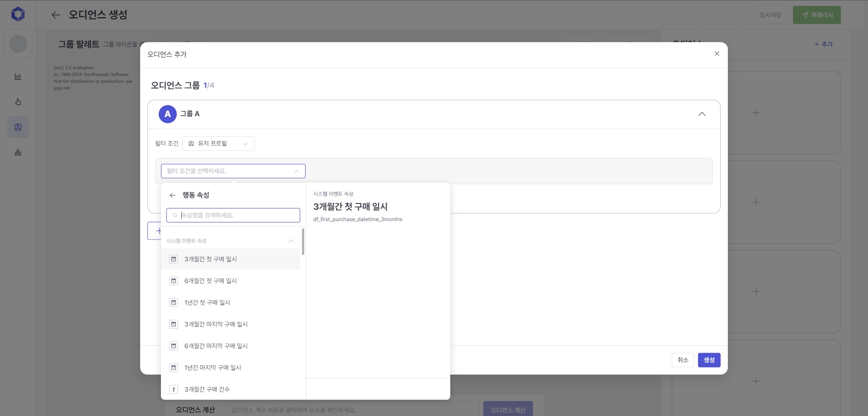The image size is (868, 416).
Task: Click the back arrow beside 오디언스 생성
Action: tap(56, 15)
